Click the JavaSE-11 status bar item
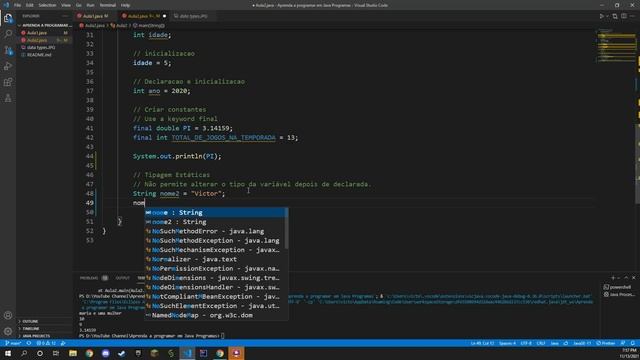640x360 pixels. 582,343
